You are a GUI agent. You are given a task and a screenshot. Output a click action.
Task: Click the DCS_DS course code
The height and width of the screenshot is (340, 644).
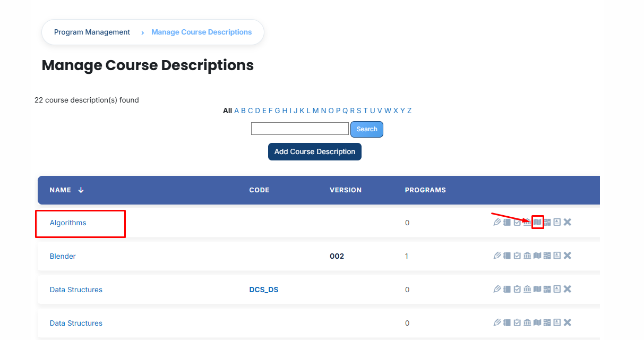(x=264, y=290)
